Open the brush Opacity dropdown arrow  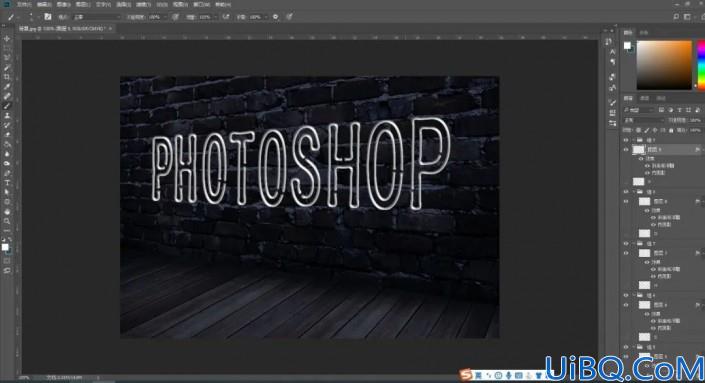click(165, 17)
